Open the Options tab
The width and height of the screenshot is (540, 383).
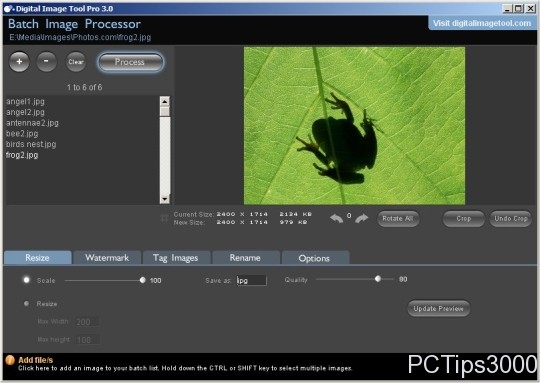click(x=315, y=258)
